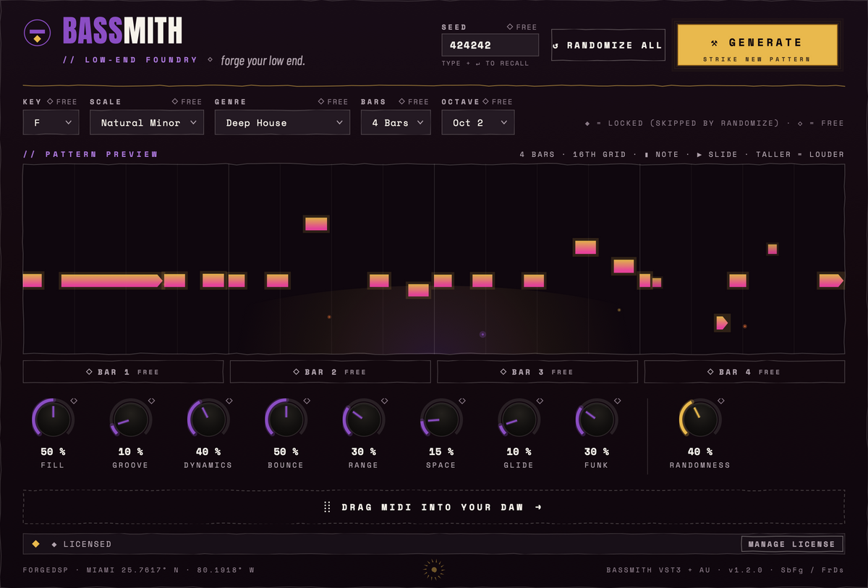Toggle the Genre FREE lock
This screenshot has height=588, width=868.
333,102
